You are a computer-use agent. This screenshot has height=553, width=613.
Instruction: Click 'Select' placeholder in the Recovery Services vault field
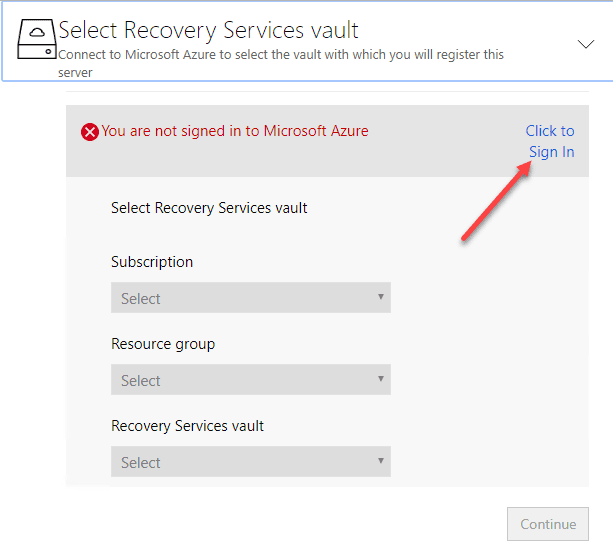click(141, 462)
